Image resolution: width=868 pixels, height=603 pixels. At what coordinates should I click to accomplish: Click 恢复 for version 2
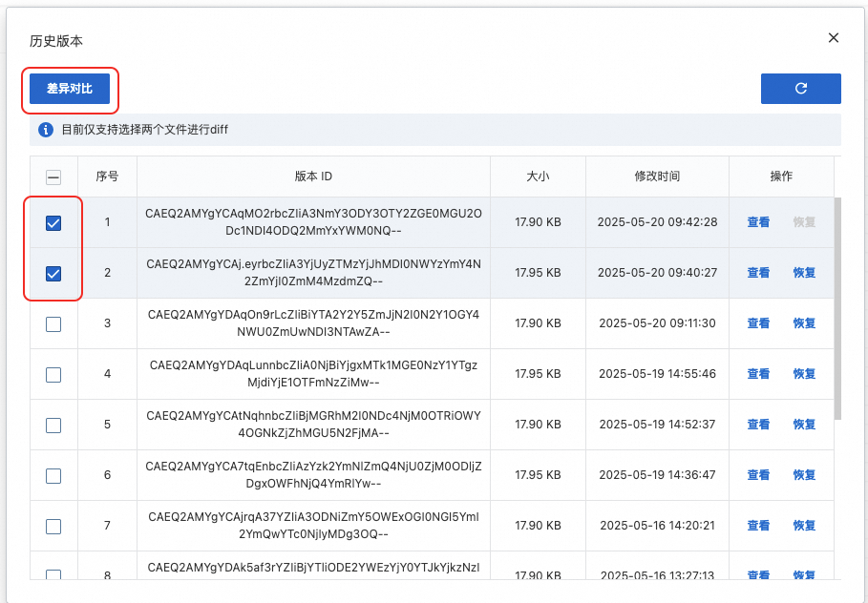(x=804, y=273)
